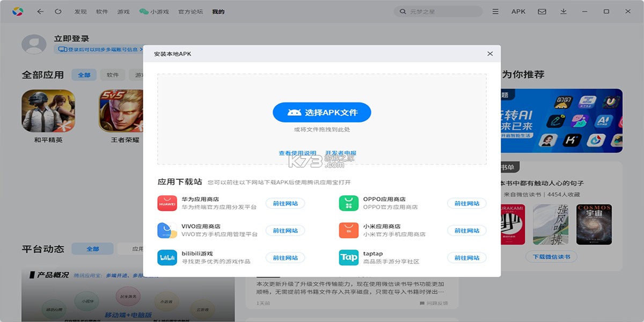Close the 安装本地APK dialog
Viewport: 644px width, 322px height.
pos(490,54)
